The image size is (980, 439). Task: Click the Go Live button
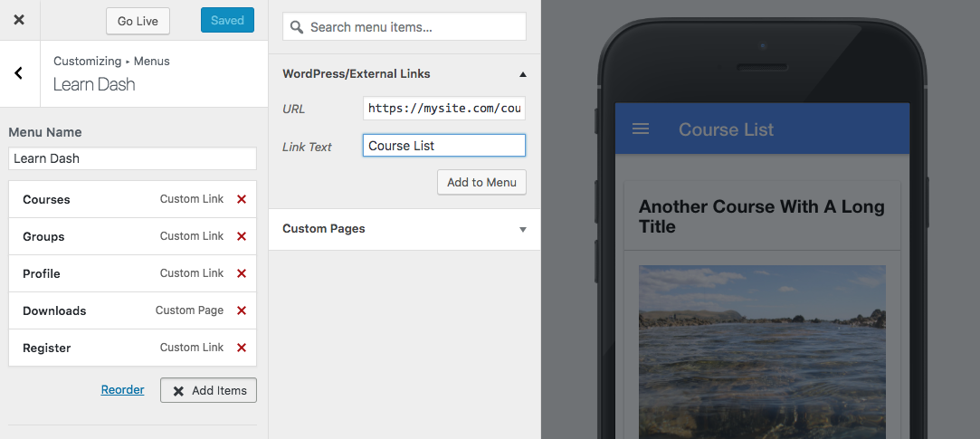tap(138, 21)
